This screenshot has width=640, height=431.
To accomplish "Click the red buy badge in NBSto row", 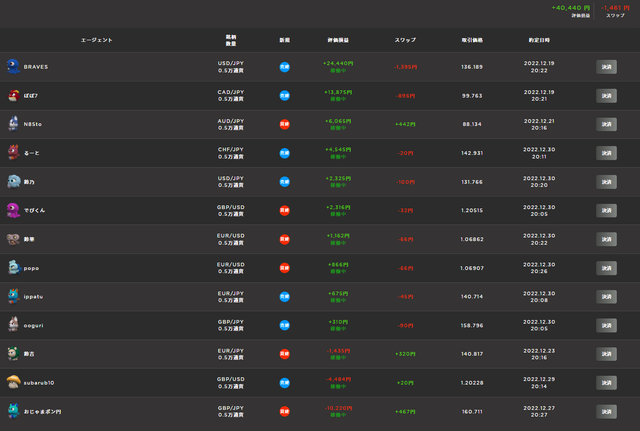I will tap(284, 124).
